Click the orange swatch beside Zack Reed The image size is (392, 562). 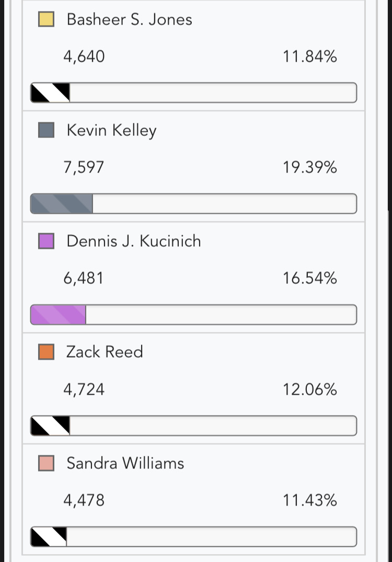pyautogui.click(x=46, y=352)
